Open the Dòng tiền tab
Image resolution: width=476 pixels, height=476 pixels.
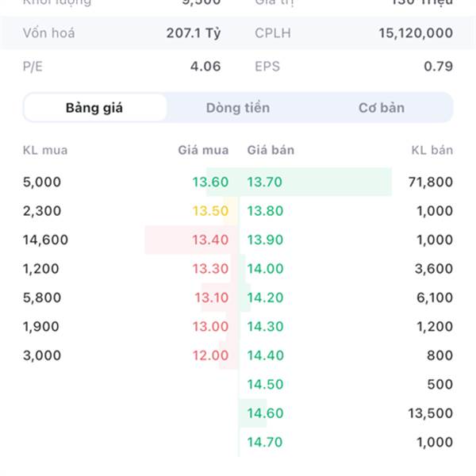tap(238, 108)
